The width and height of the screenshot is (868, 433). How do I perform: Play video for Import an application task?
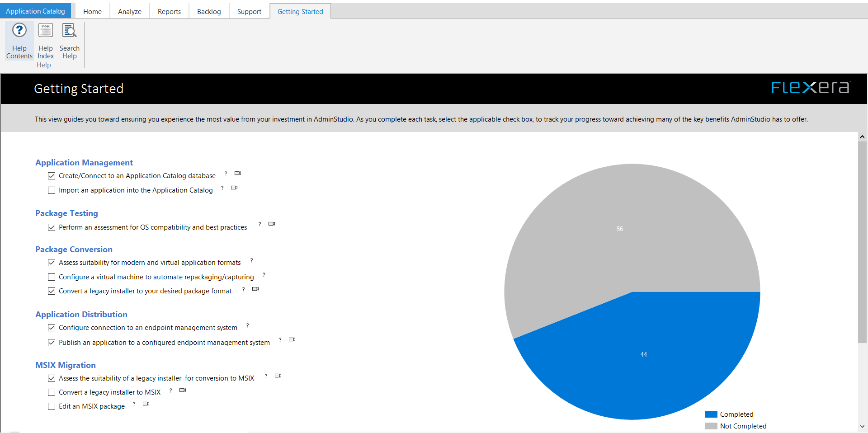click(234, 188)
